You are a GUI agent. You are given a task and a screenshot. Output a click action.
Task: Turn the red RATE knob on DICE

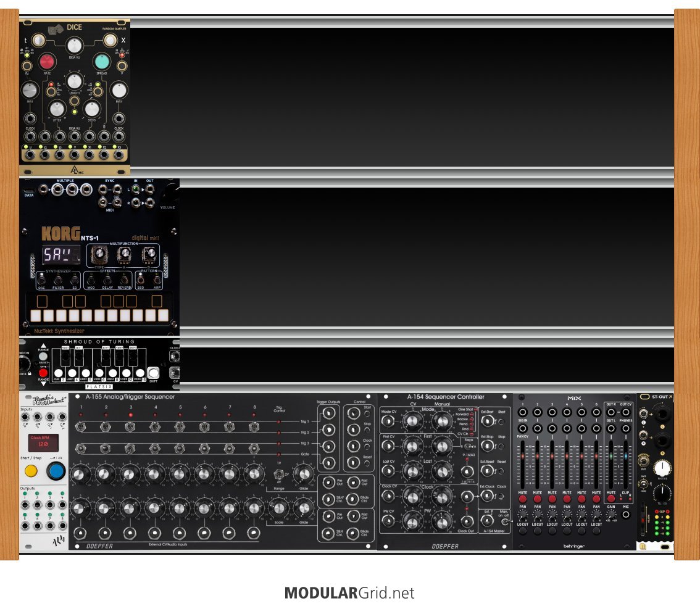pyautogui.click(x=47, y=62)
